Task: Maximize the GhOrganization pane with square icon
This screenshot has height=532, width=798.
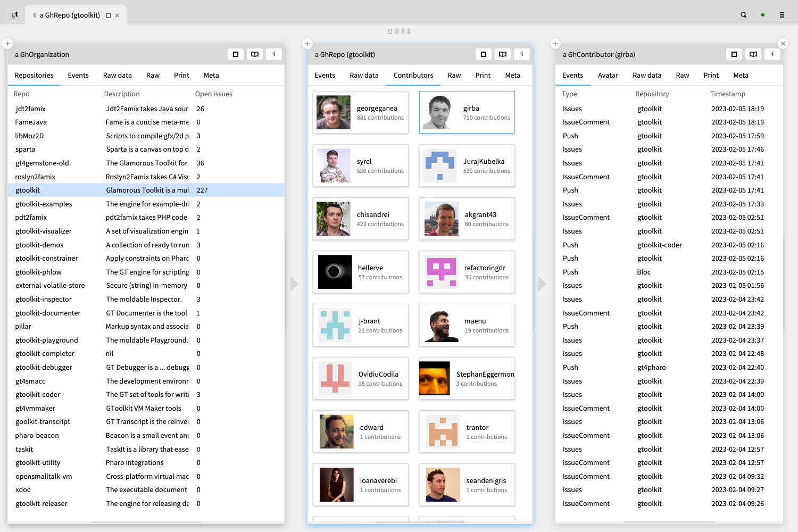Action: point(236,54)
